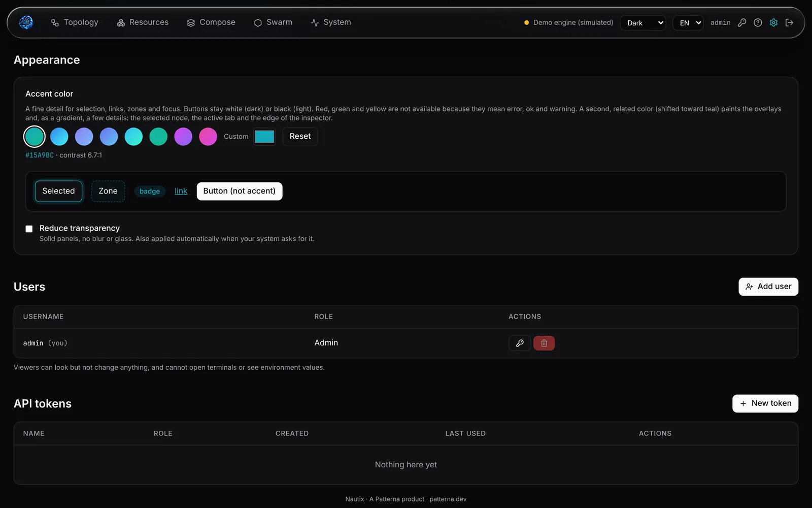Enable Reduce transparency checkbox
812x508 pixels.
[29, 229]
